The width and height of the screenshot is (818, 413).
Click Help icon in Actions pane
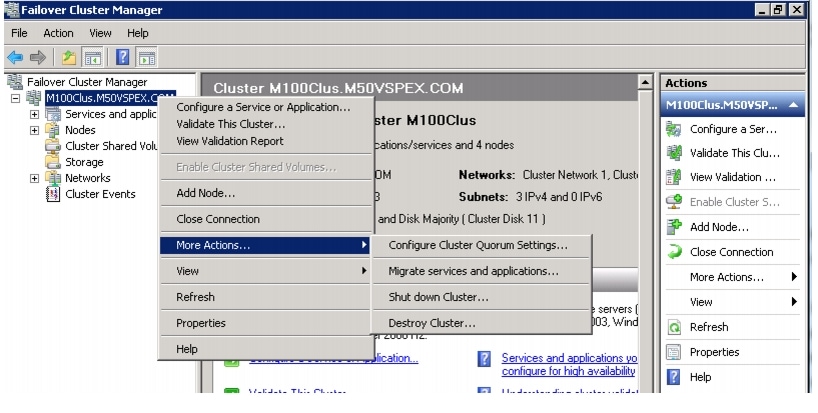click(674, 376)
